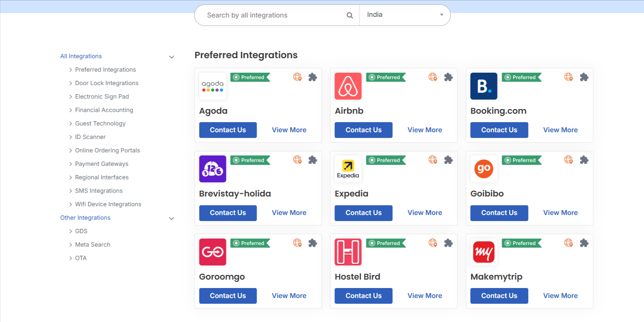
Task: Click the globe icon on Goroomgo card
Action: pyautogui.click(x=297, y=243)
